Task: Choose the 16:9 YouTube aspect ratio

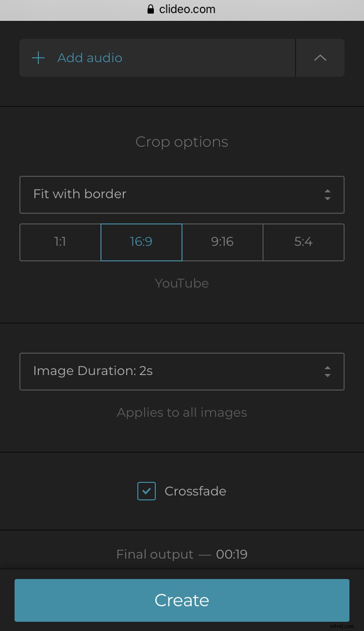Action: click(141, 242)
